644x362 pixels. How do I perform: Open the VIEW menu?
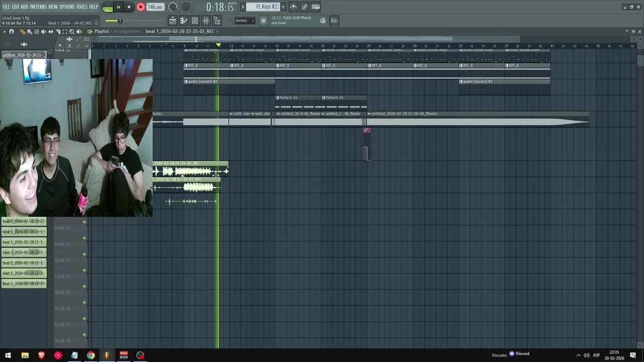[x=53, y=7]
